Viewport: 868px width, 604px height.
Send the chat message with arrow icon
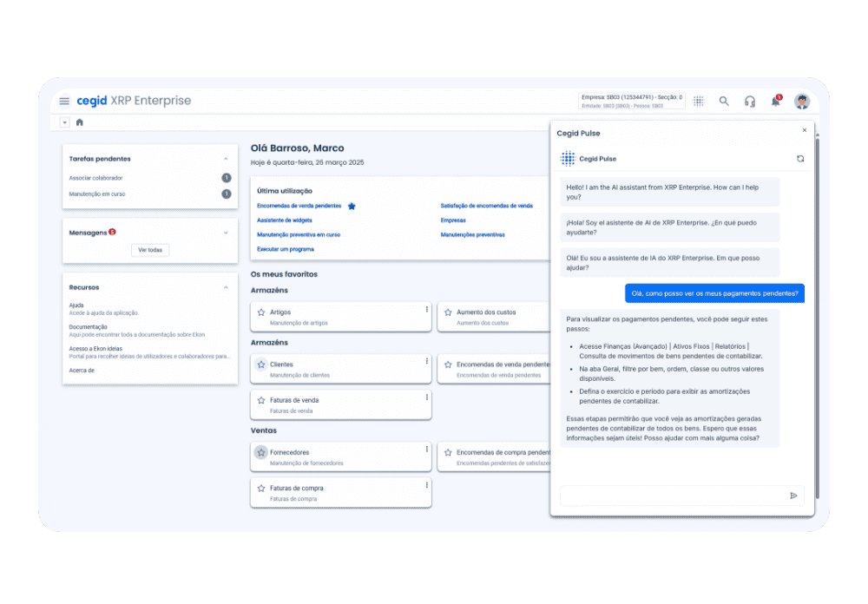793,496
